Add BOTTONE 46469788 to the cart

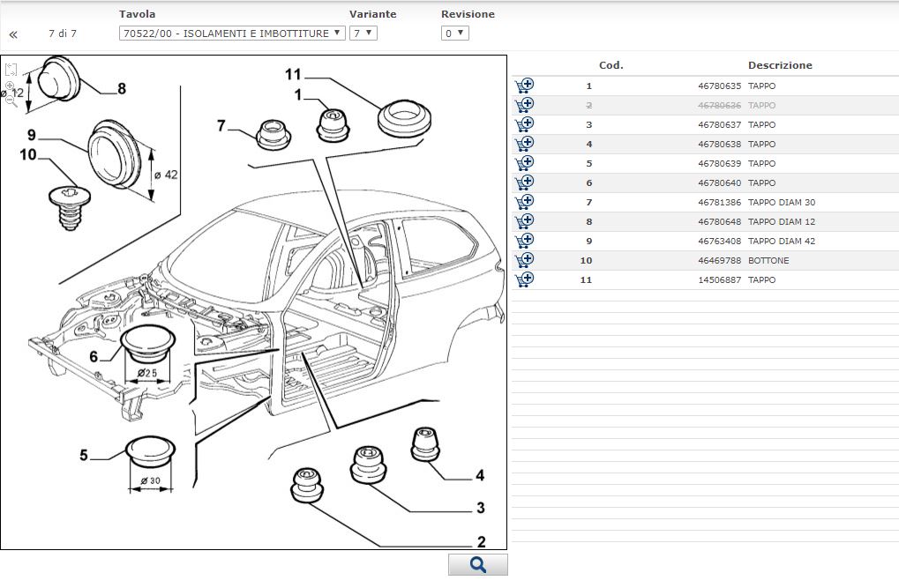click(x=523, y=260)
